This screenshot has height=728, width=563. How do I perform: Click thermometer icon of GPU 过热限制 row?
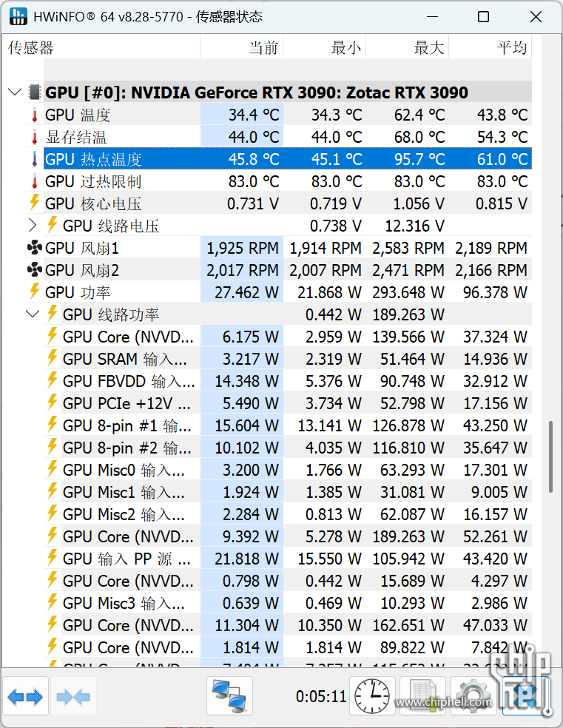(35, 181)
